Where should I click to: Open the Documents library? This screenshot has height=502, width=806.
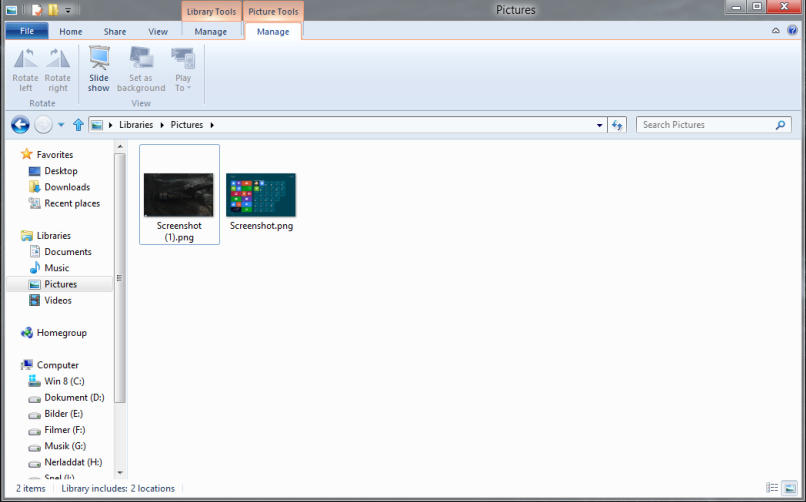coord(68,252)
